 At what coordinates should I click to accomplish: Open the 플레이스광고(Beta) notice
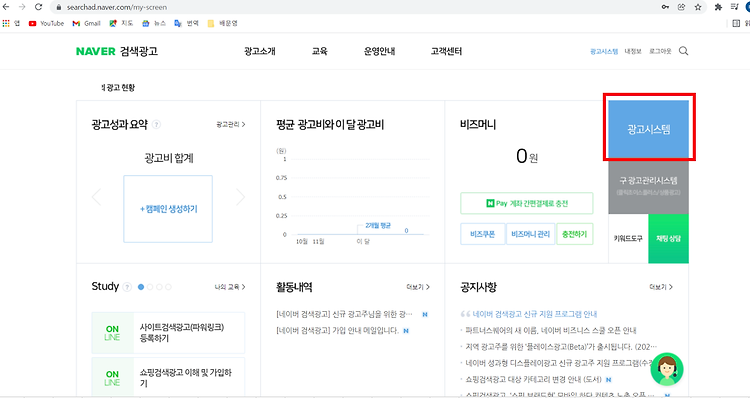pyautogui.click(x=561, y=347)
